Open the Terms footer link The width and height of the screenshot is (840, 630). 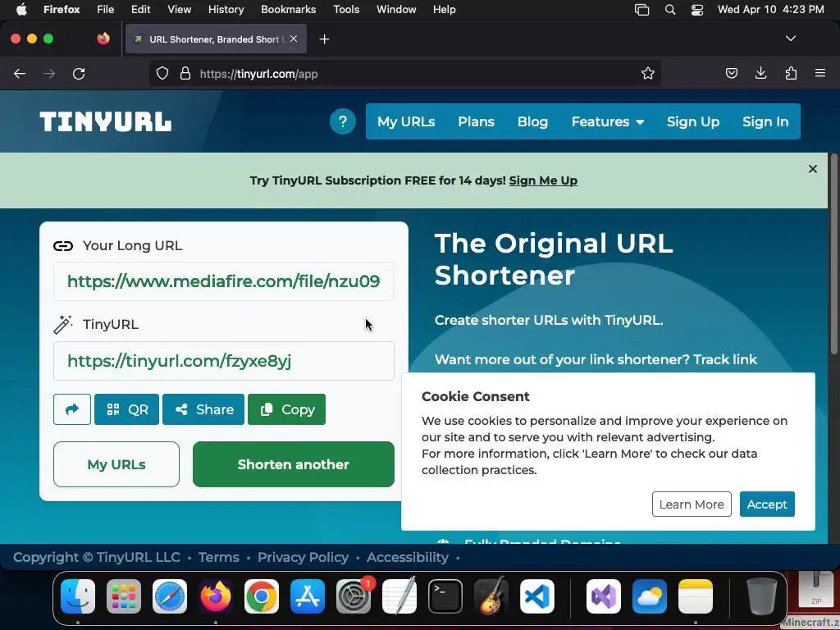(x=218, y=557)
